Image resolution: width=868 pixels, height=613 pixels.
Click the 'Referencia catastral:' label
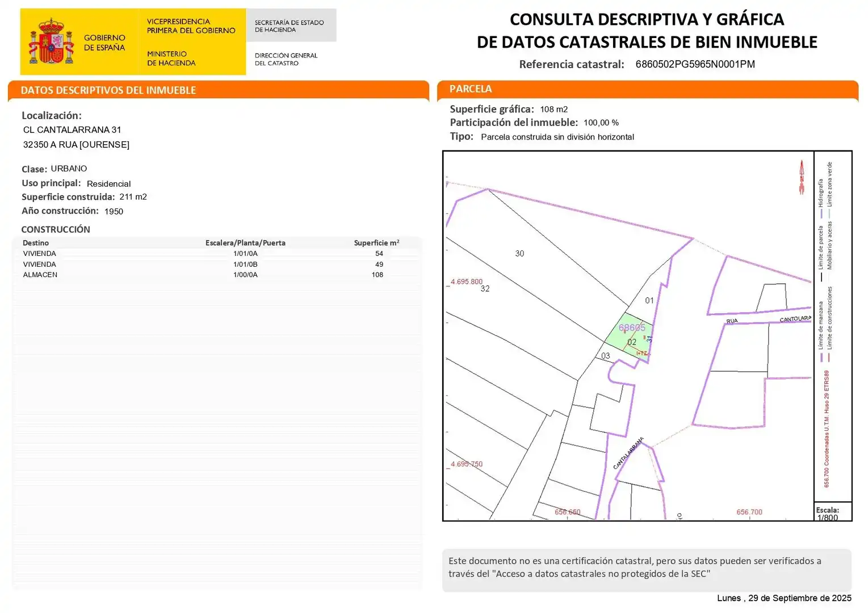572,64
